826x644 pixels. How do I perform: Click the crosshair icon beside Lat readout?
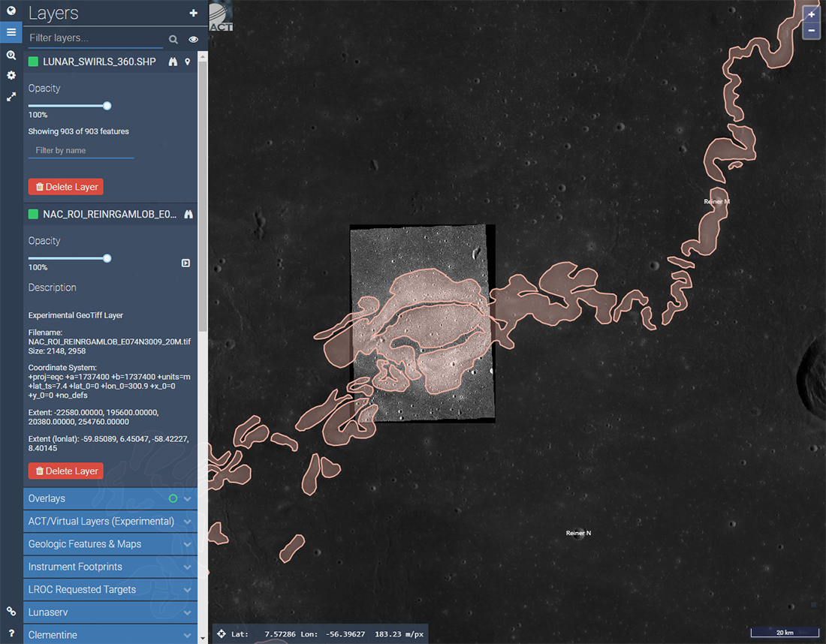[x=222, y=634]
